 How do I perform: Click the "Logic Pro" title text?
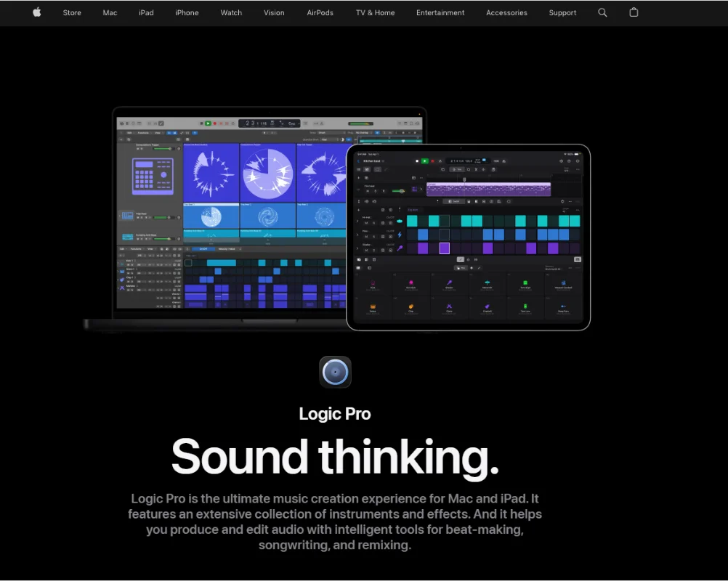335,413
